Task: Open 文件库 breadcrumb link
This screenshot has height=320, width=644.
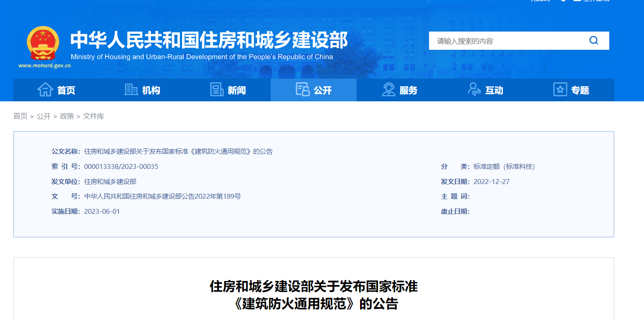Action: (93, 116)
